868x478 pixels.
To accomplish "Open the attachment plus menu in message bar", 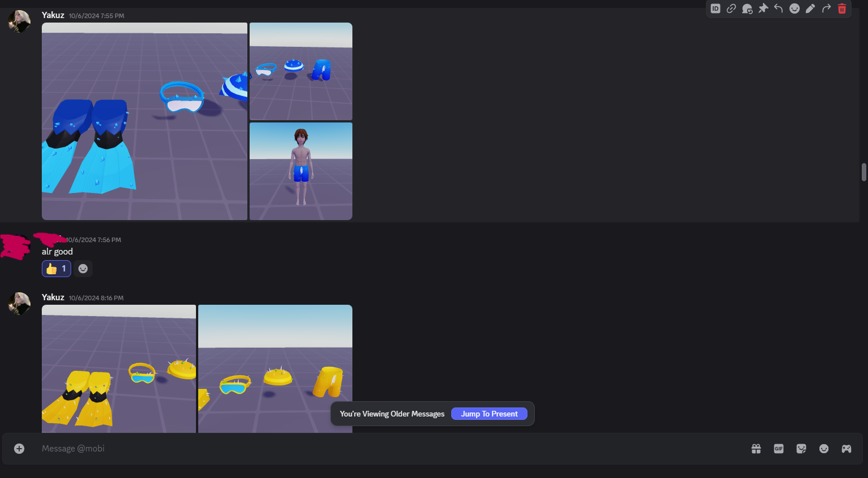I will tap(19, 449).
